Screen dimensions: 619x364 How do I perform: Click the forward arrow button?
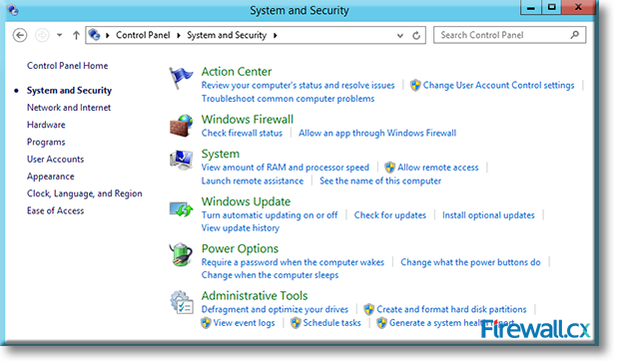[42, 35]
